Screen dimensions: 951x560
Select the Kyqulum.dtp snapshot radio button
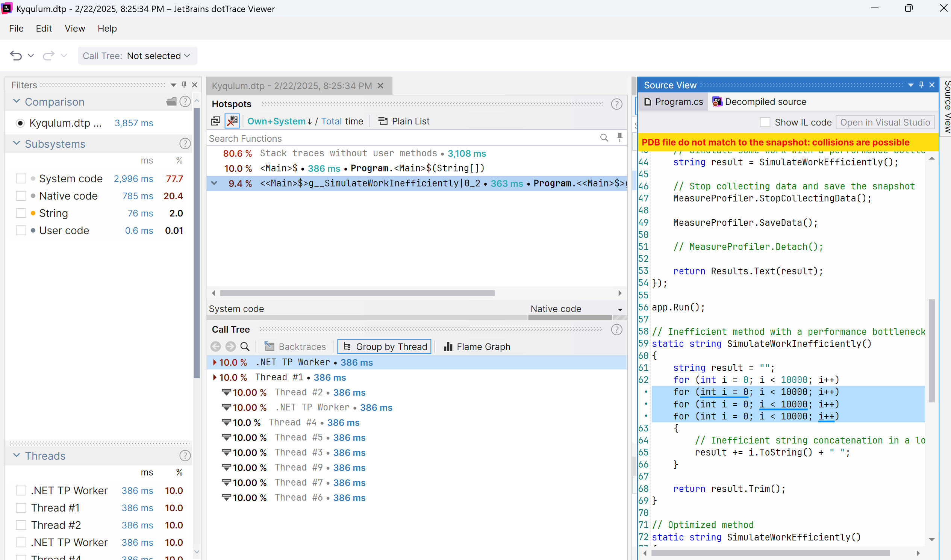(20, 123)
